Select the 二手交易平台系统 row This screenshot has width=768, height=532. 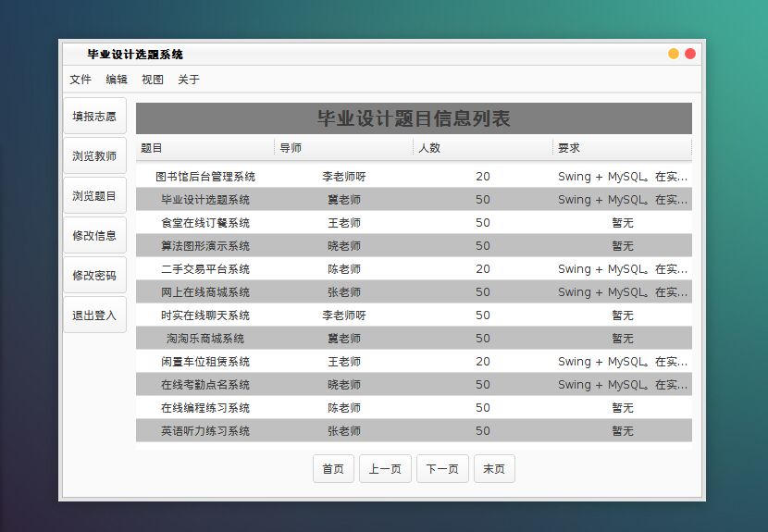tap(414, 269)
